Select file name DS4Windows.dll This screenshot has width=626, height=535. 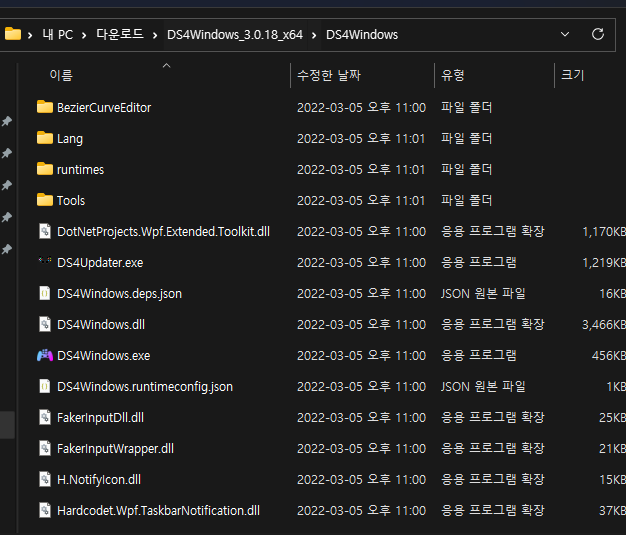click(101, 325)
